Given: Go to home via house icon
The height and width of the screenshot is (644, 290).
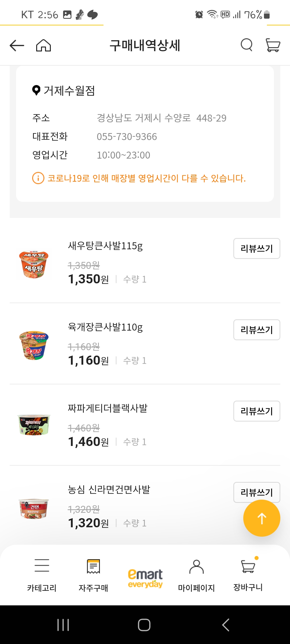Looking at the screenshot, I should point(44,45).
